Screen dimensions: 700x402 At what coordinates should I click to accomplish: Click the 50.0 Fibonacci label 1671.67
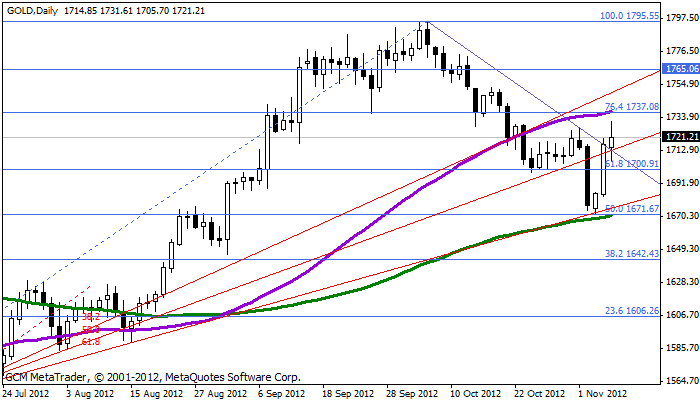click(631, 208)
